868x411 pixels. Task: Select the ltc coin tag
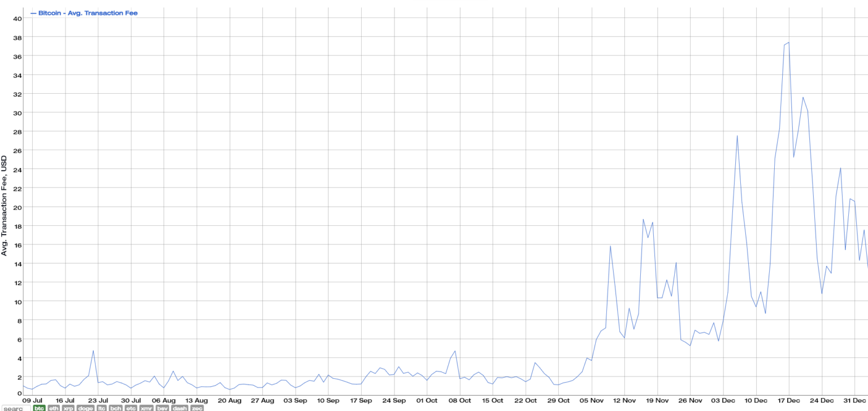(102, 408)
